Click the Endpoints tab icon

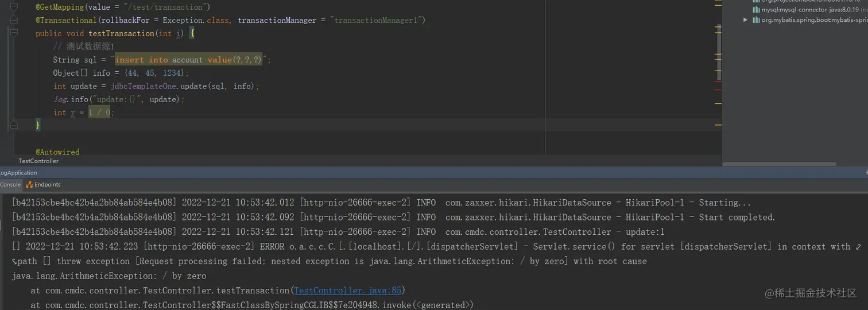(x=29, y=185)
